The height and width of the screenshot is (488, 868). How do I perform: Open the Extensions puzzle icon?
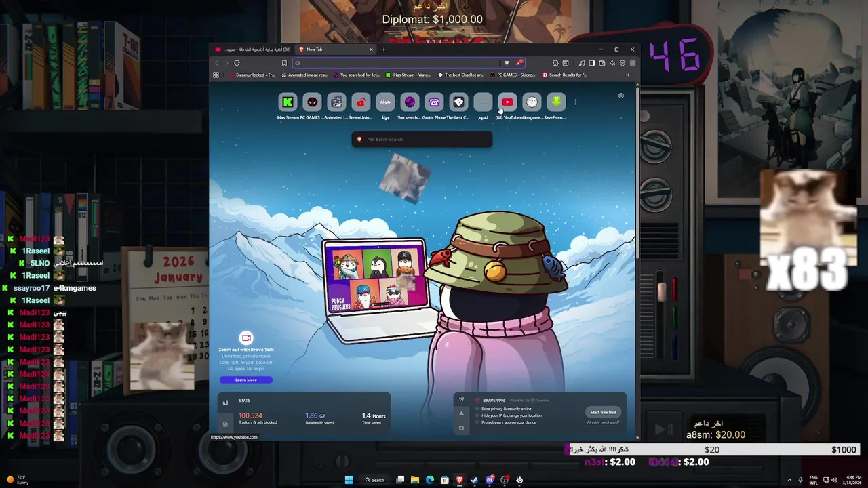coord(555,63)
